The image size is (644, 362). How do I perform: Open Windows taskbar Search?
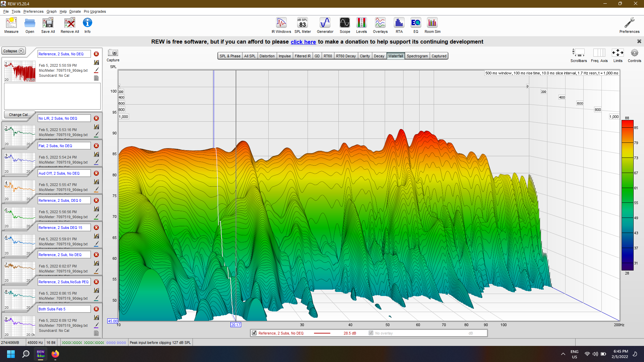[x=25, y=354]
